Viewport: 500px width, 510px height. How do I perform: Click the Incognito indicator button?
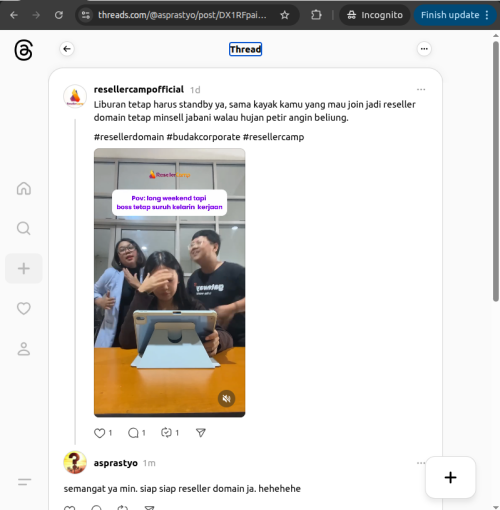tap(375, 15)
